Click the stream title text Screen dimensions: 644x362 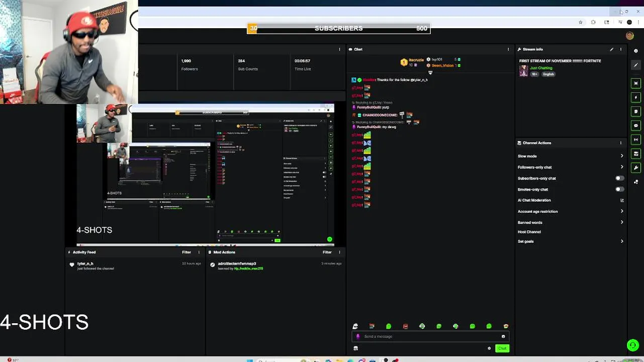pyautogui.click(x=560, y=61)
